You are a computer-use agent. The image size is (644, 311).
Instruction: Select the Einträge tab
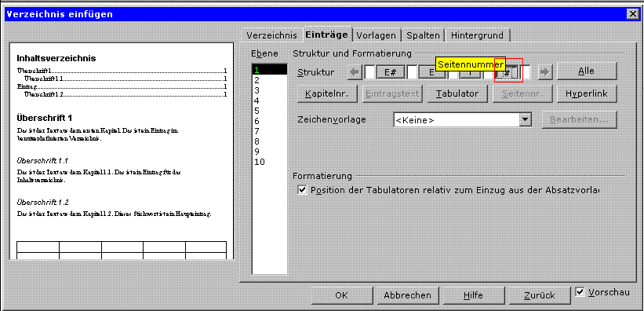(326, 35)
